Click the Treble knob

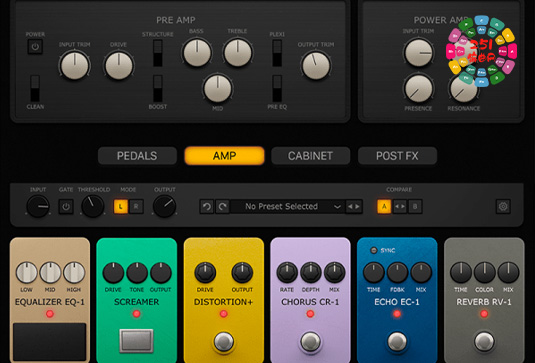point(238,53)
